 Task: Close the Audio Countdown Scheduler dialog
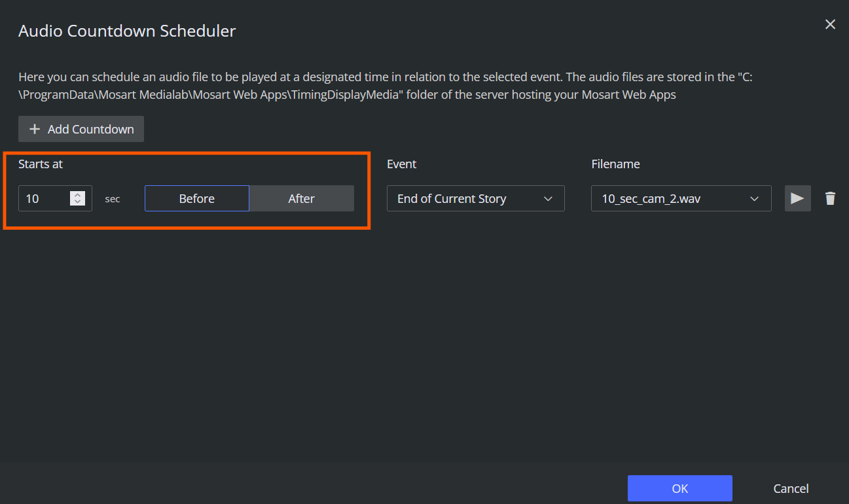(x=830, y=25)
